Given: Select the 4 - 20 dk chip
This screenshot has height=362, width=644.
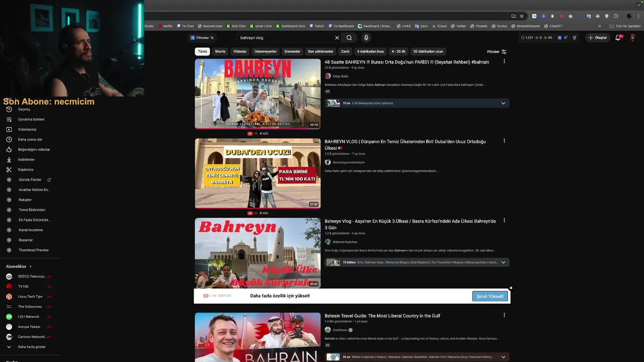Looking at the screenshot, I should [398, 51].
